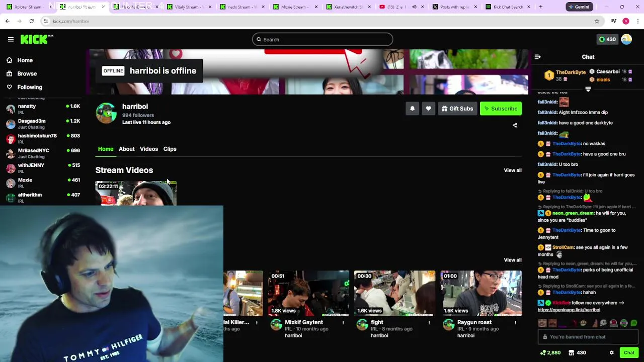The image size is (644, 362).
Task: Reload the page in browser
Action: [31, 21]
